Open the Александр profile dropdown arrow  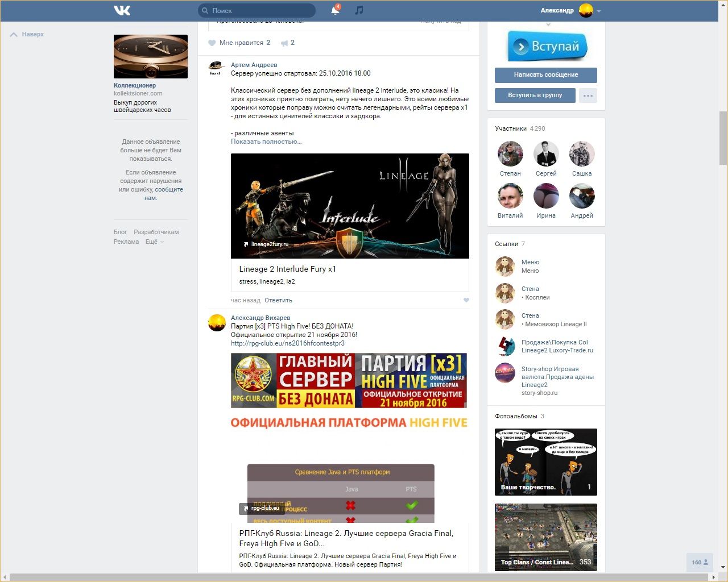599,11
